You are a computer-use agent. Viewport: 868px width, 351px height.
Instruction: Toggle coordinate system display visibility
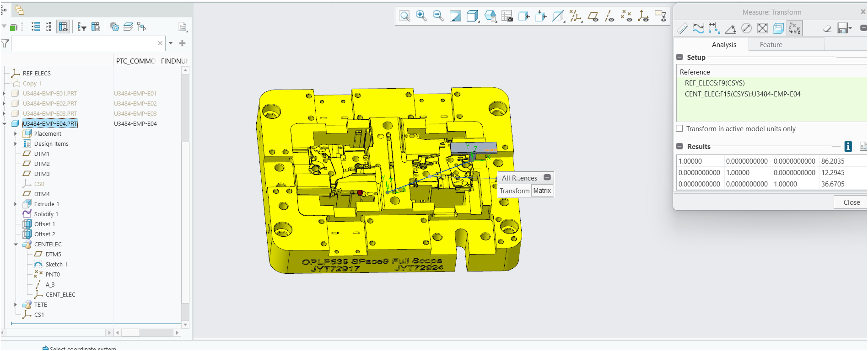point(643,16)
